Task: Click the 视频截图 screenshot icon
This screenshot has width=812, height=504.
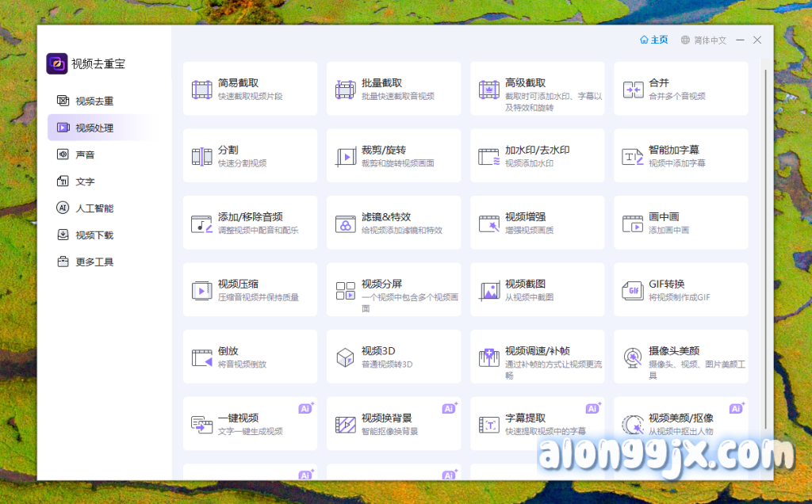Action: point(488,291)
